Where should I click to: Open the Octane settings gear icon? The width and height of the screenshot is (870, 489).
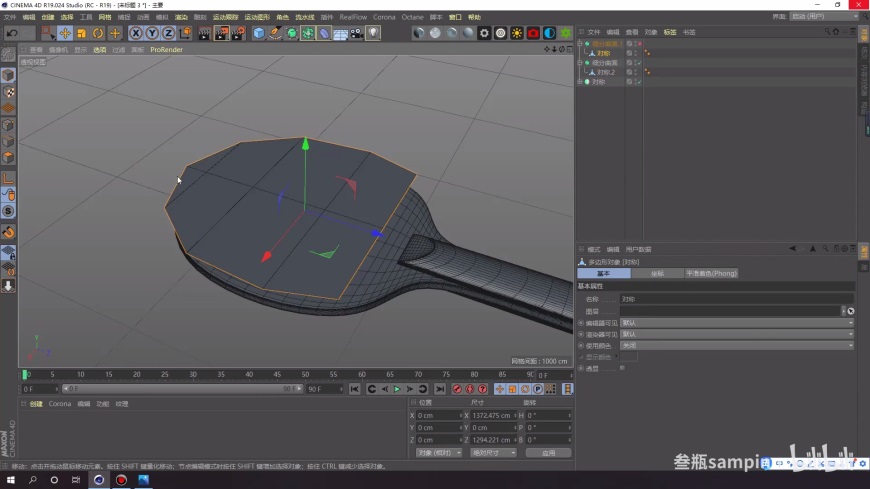[484, 33]
